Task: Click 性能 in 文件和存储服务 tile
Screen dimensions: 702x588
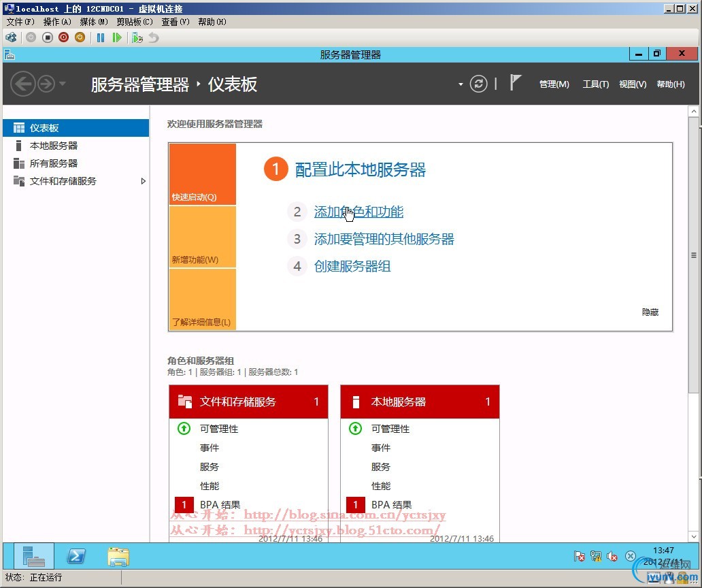Action: (x=209, y=486)
